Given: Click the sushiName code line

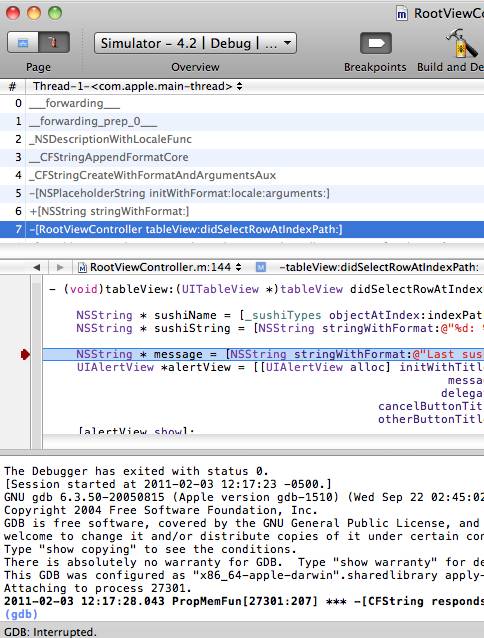Looking at the screenshot, I should (279, 315).
